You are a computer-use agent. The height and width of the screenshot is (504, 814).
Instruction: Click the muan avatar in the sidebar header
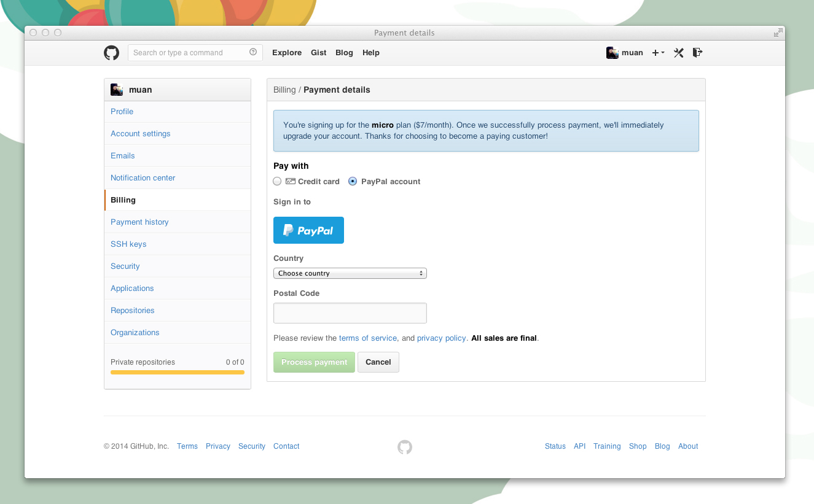tap(117, 89)
